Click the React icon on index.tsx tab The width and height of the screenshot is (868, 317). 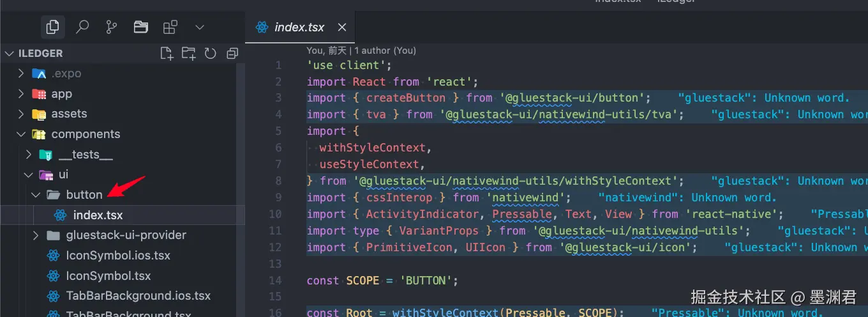pyautogui.click(x=261, y=27)
